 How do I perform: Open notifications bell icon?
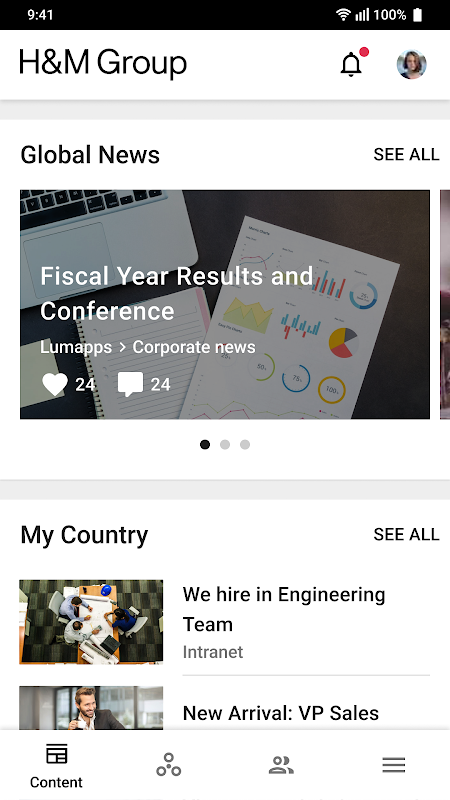(x=352, y=65)
